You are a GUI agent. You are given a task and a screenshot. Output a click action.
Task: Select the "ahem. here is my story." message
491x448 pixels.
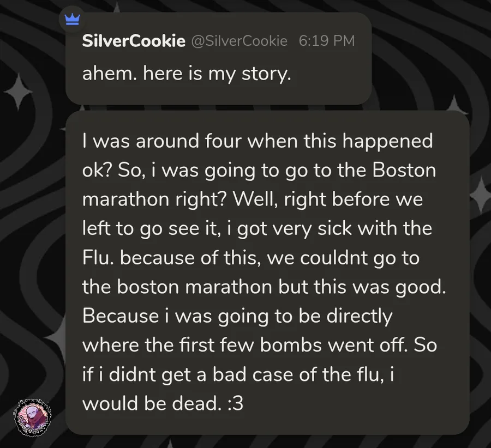point(187,73)
